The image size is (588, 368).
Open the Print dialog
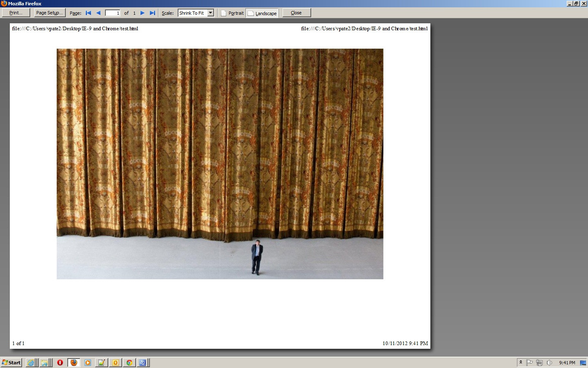(16, 13)
